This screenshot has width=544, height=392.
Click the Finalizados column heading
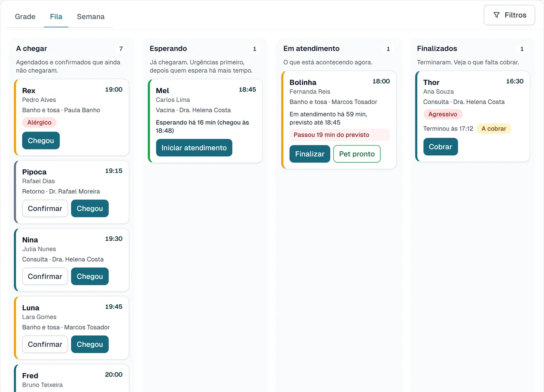(x=437, y=49)
